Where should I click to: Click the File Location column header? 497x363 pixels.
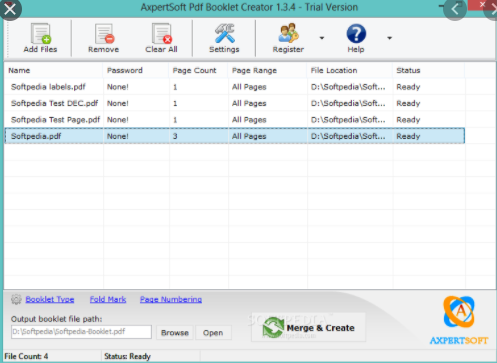(350, 70)
